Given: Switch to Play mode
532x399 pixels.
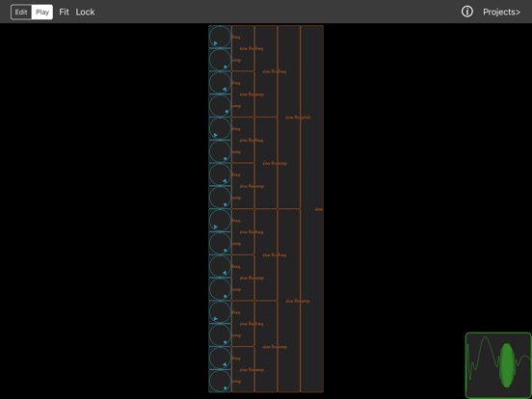Looking at the screenshot, I should pos(42,12).
